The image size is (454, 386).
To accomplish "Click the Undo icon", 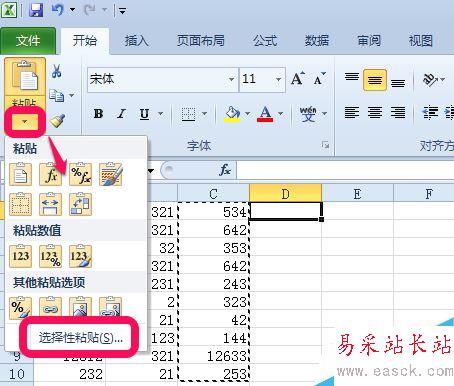I will (x=58, y=10).
